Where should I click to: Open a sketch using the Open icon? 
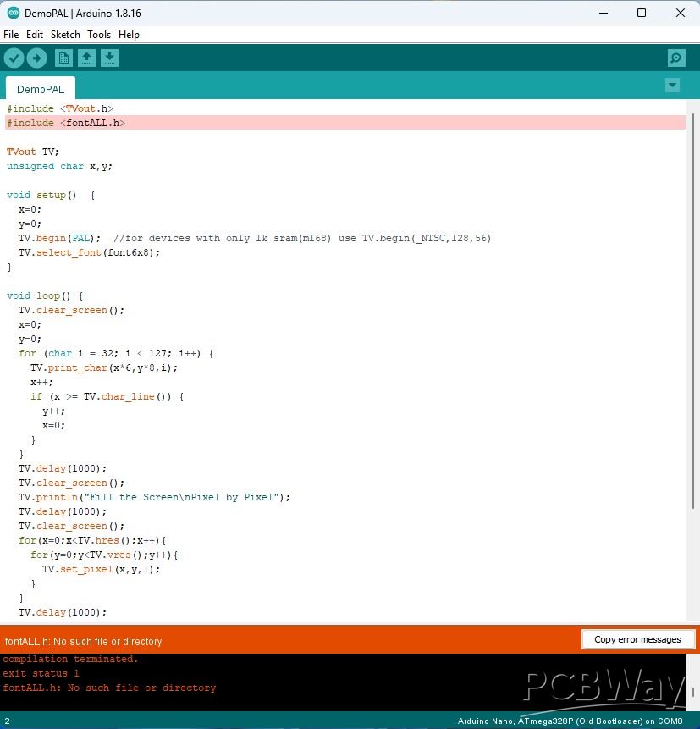(86, 58)
